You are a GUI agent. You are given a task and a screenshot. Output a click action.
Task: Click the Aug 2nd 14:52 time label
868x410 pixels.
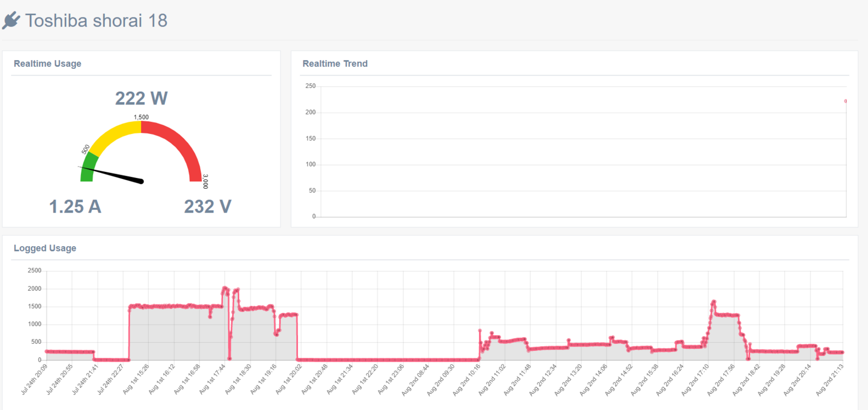(x=620, y=380)
